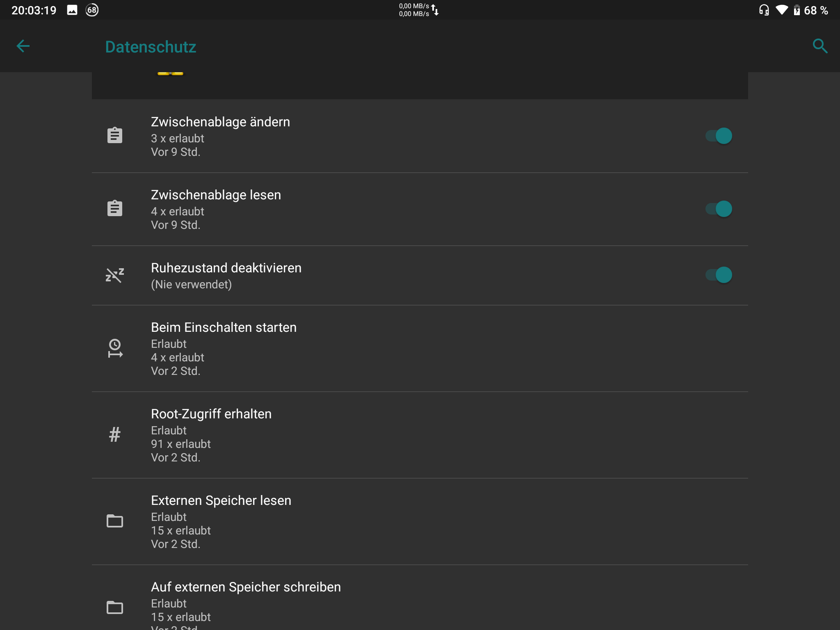Click the hash icon for Root-Zugriff erhalten
Screen dimensions: 840x630
115,435
